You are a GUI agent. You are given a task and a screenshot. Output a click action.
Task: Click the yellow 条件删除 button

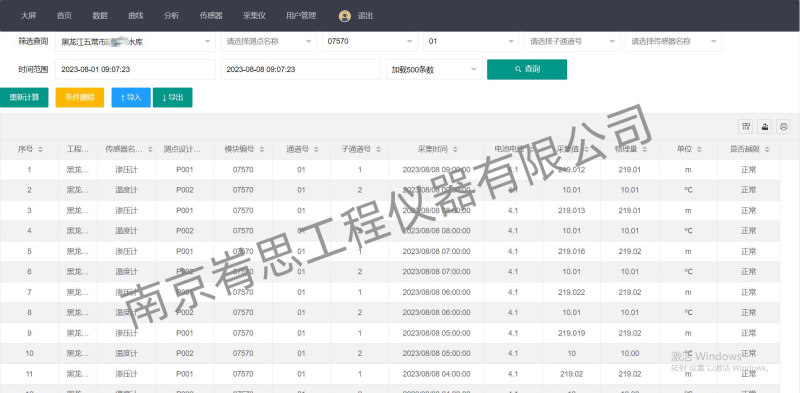click(x=80, y=97)
